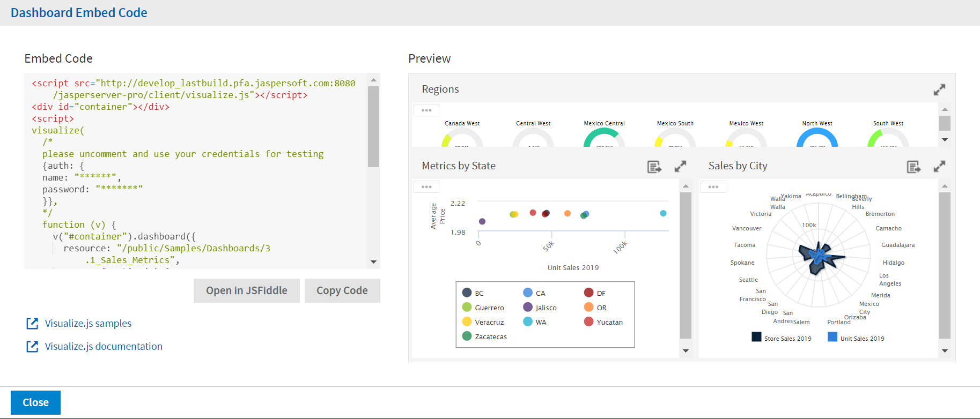Screen dimensions: 980x419
Task: Click the 'Unit Sales 2019' axis title
Action: click(x=573, y=267)
